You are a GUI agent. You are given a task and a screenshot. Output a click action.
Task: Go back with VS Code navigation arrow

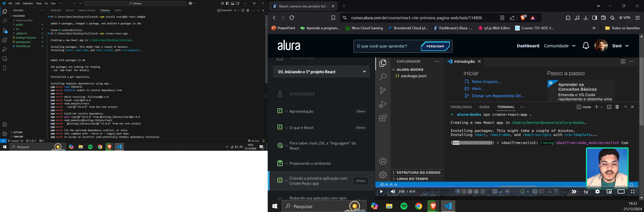click(74, 4)
